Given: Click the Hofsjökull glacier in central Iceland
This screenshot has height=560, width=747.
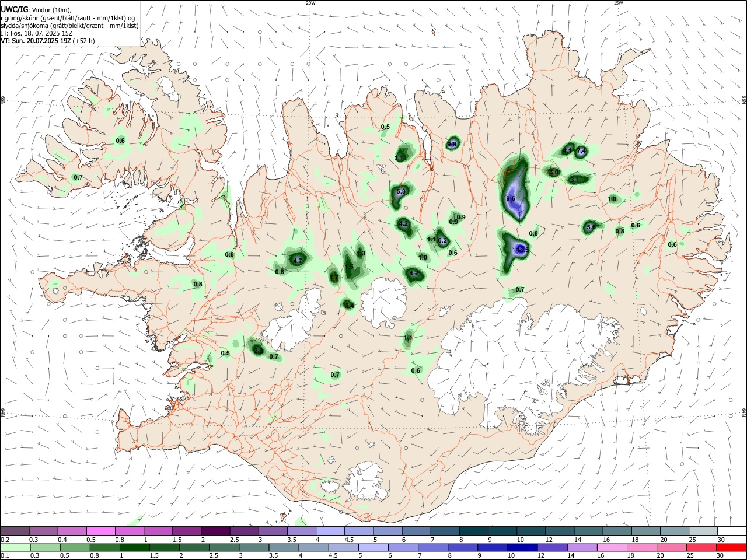Looking at the screenshot, I should click(x=383, y=303).
